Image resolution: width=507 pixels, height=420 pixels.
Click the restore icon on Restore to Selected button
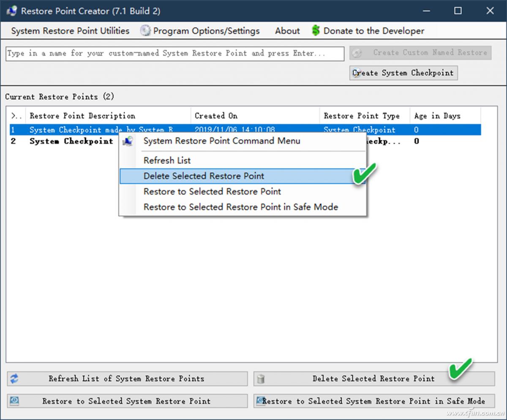point(14,401)
